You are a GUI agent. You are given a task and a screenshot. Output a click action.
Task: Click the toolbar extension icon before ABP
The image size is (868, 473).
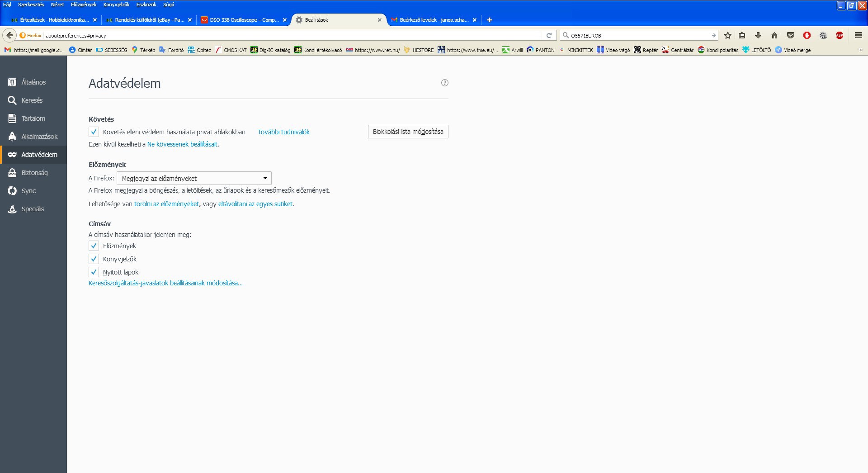coord(823,35)
